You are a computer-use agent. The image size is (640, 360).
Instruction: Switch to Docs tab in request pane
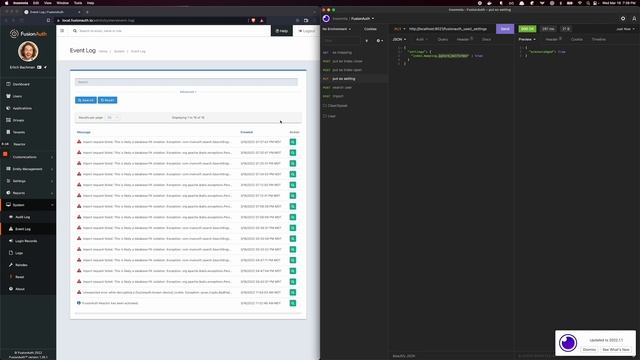pyautogui.click(x=487, y=40)
